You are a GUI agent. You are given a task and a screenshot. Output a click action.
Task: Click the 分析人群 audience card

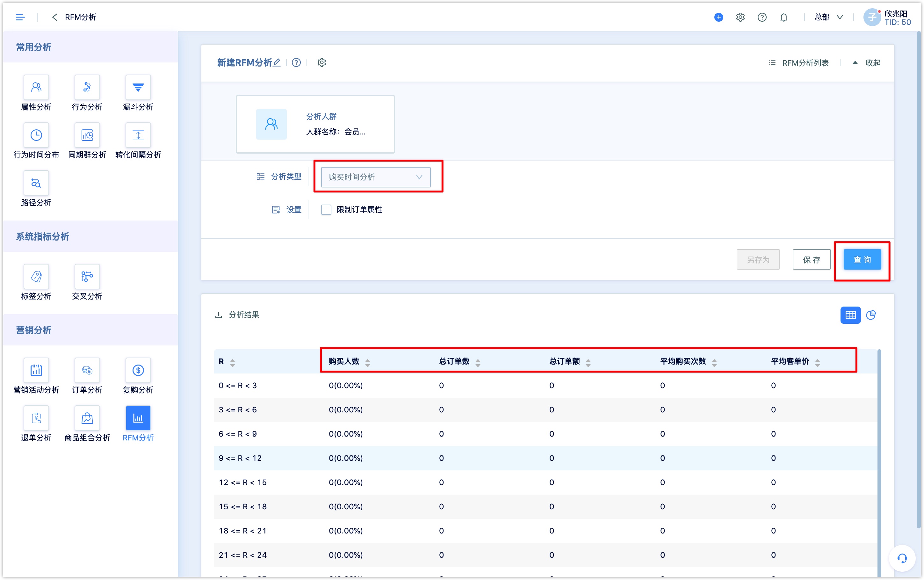pos(315,124)
